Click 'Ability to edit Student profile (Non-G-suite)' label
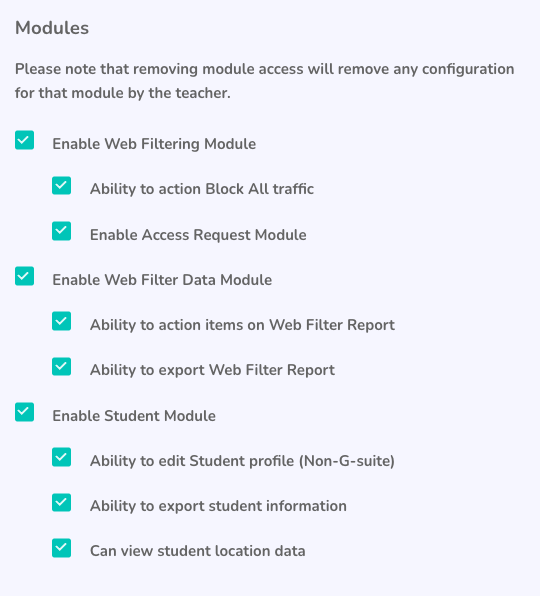Viewport: 540px width, 596px height. pyautogui.click(x=242, y=461)
